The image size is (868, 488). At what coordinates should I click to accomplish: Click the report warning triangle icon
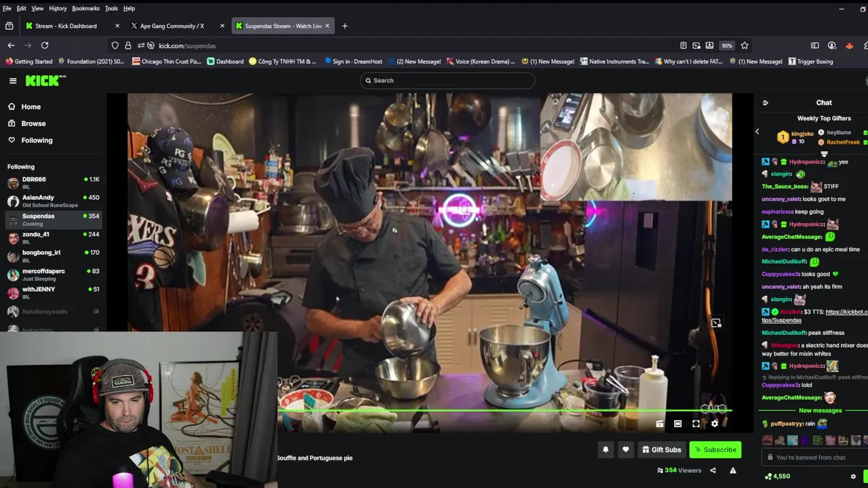pos(733,470)
